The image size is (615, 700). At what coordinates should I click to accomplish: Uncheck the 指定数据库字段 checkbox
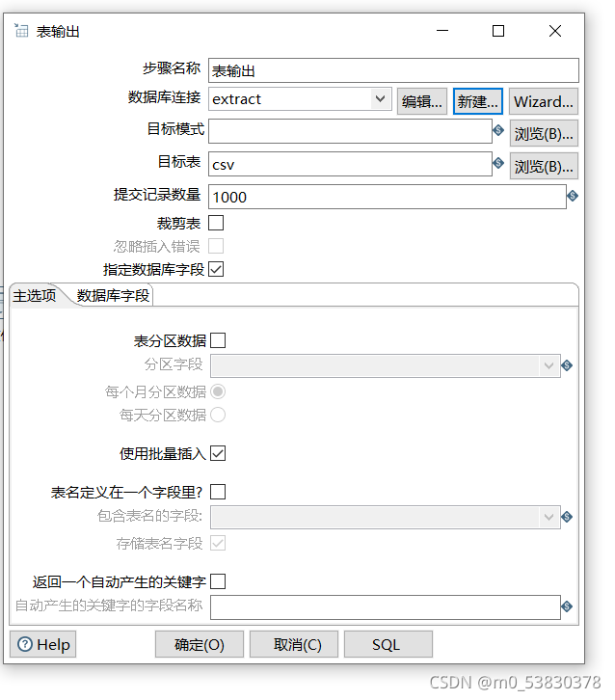(216, 269)
